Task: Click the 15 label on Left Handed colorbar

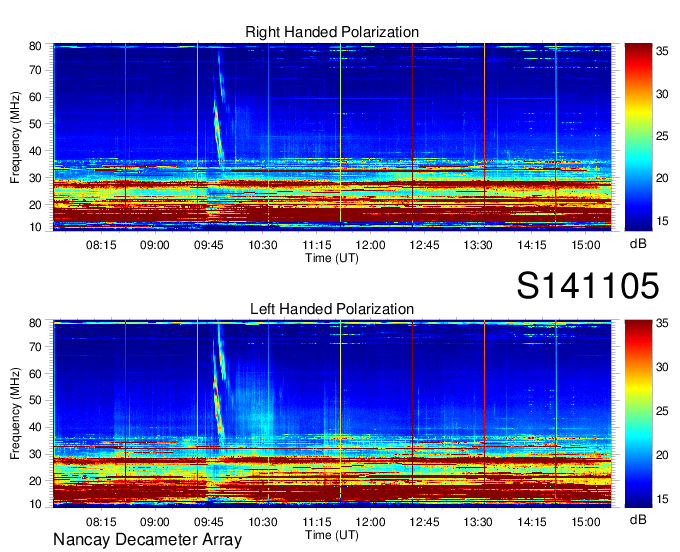Action: pyautogui.click(x=662, y=499)
